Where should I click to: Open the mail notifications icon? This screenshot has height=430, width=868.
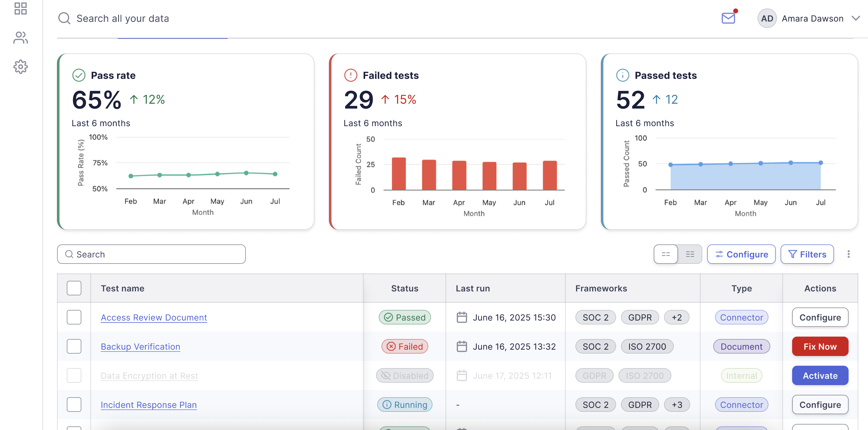[728, 18]
